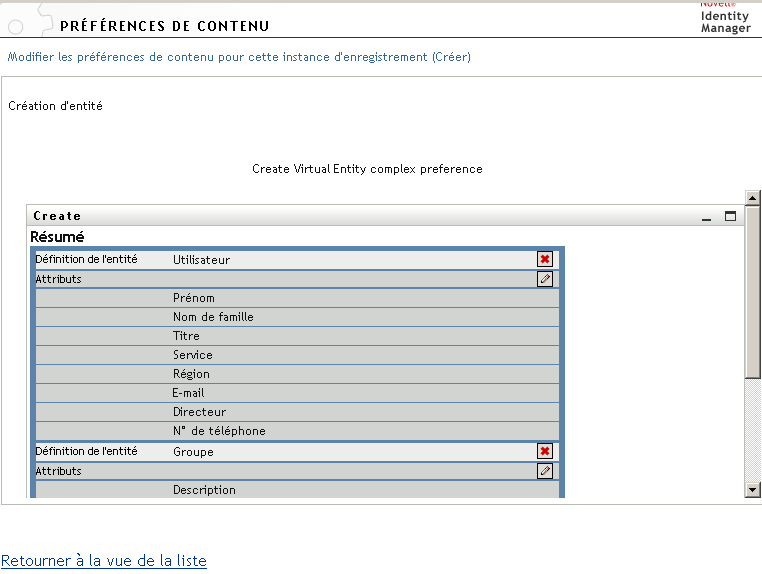Click Create Virtual Entity complex preference text
The width and height of the screenshot is (762, 574).
coord(367,169)
